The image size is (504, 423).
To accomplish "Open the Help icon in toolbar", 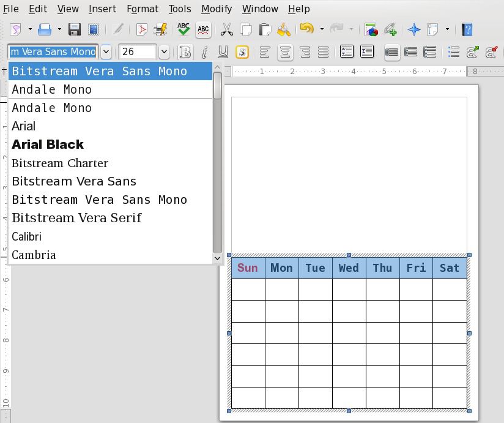I will [x=467, y=29].
